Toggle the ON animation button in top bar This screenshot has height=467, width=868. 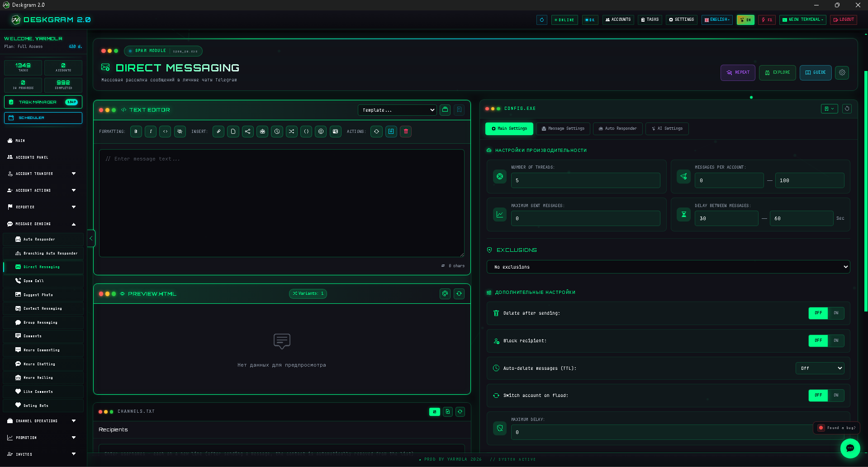tap(745, 20)
